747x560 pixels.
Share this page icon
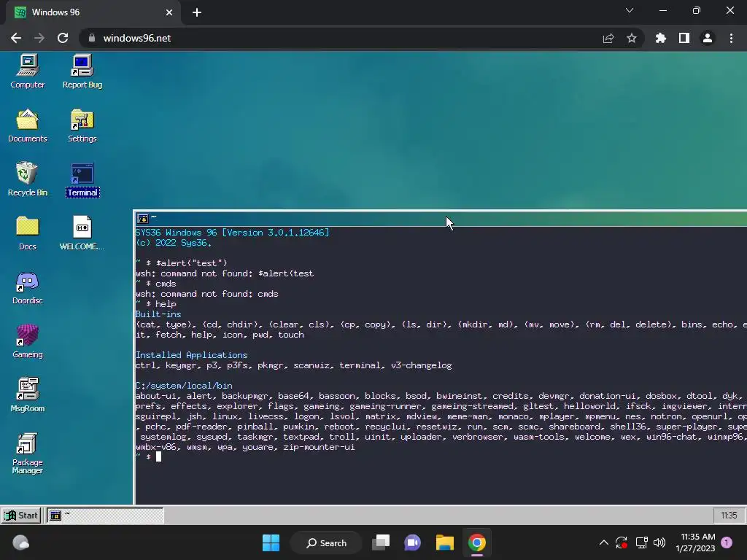tap(608, 38)
